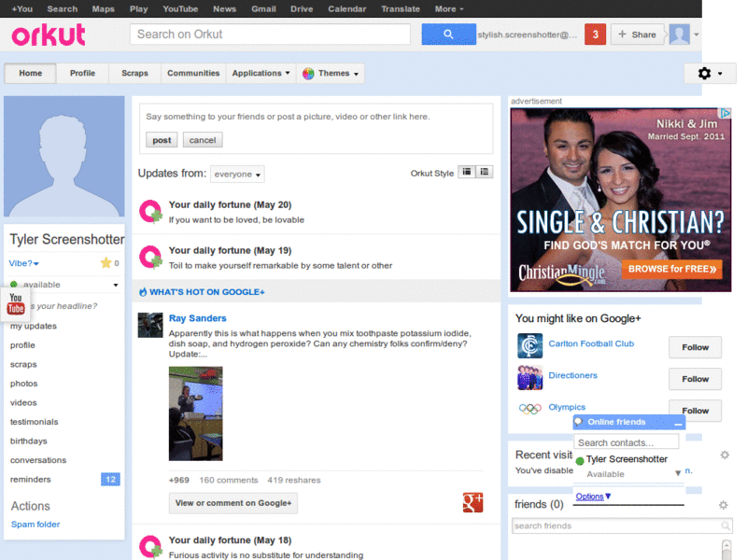Click the Carlton Football Club logo

click(529, 345)
